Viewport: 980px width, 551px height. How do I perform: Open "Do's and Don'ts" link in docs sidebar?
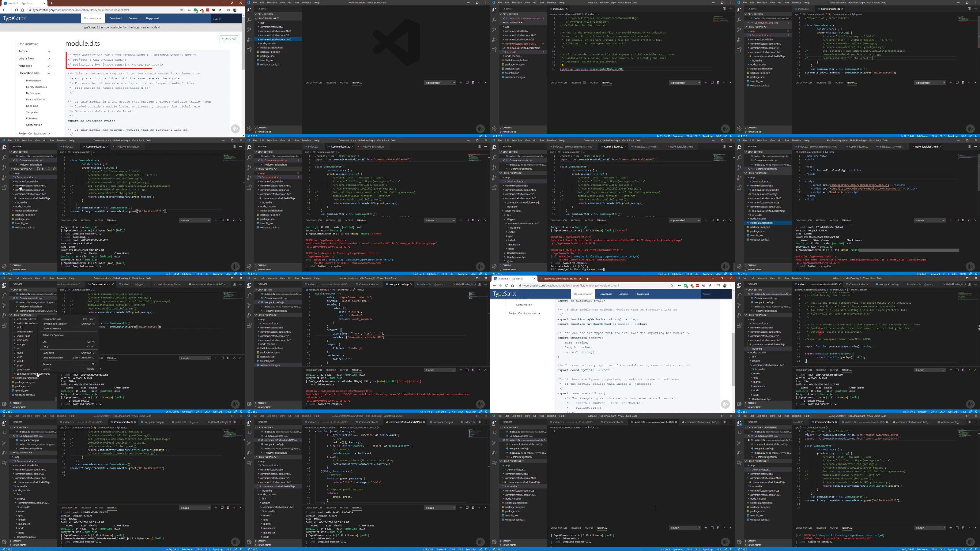tap(36, 99)
